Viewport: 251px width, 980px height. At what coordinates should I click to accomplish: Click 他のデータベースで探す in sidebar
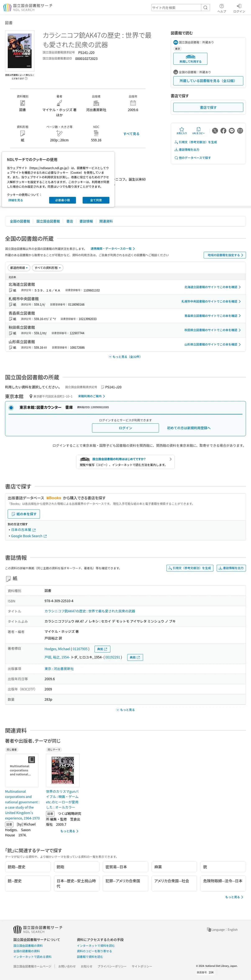click(x=193, y=157)
